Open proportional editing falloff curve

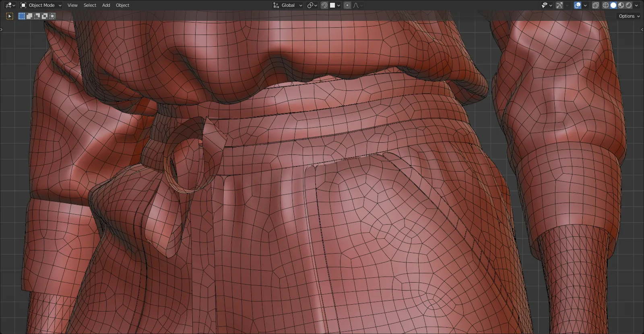click(x=358, y=5)
